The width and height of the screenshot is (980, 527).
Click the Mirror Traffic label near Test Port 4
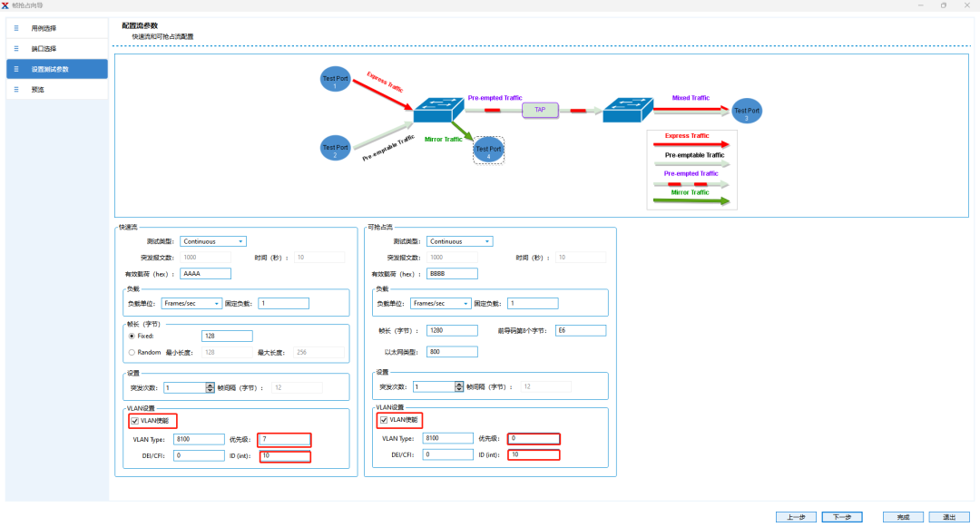point(443,140)
